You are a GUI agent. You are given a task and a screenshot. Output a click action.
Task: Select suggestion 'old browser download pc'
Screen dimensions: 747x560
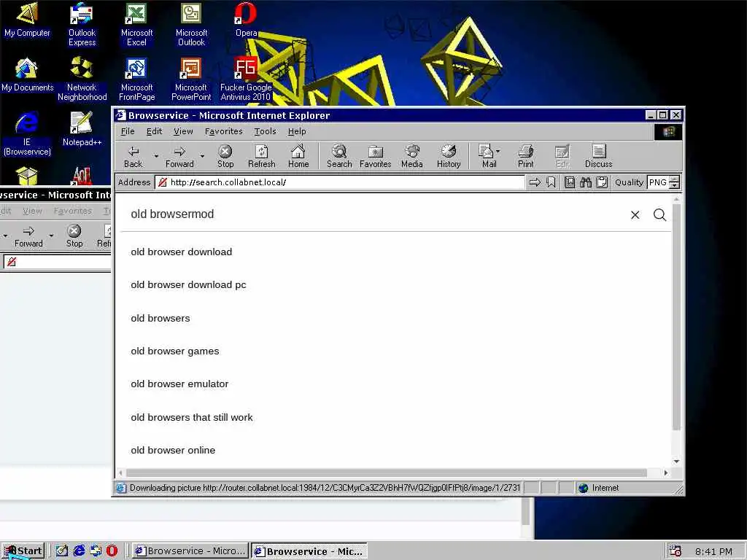coord(189,285)
